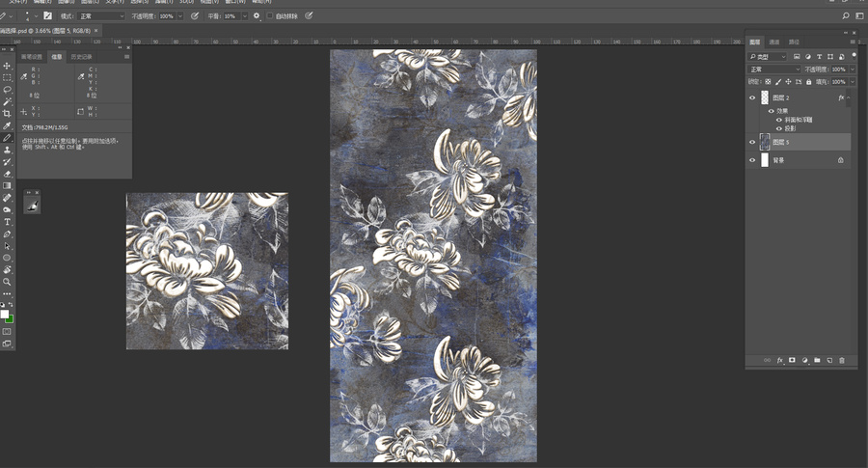Select the Clone Stamp tool
This screenshot has height=468, width=868.
tap(7, 150)
